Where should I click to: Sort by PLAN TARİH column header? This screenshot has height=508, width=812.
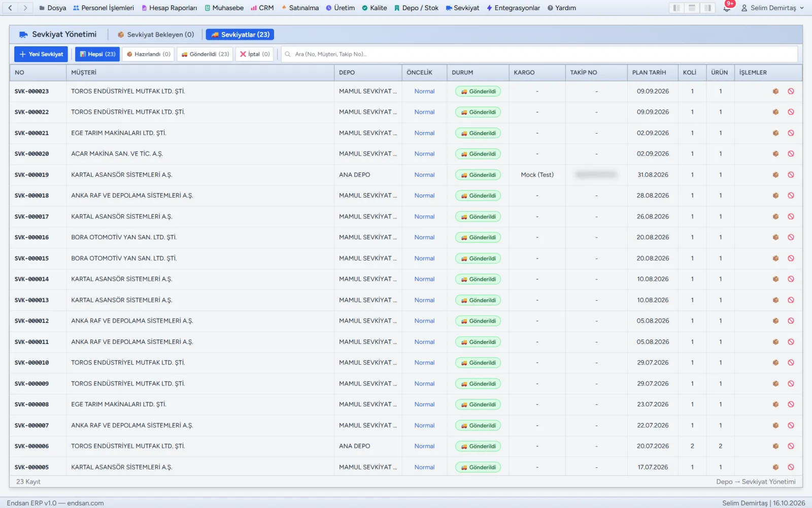(652, 73)
